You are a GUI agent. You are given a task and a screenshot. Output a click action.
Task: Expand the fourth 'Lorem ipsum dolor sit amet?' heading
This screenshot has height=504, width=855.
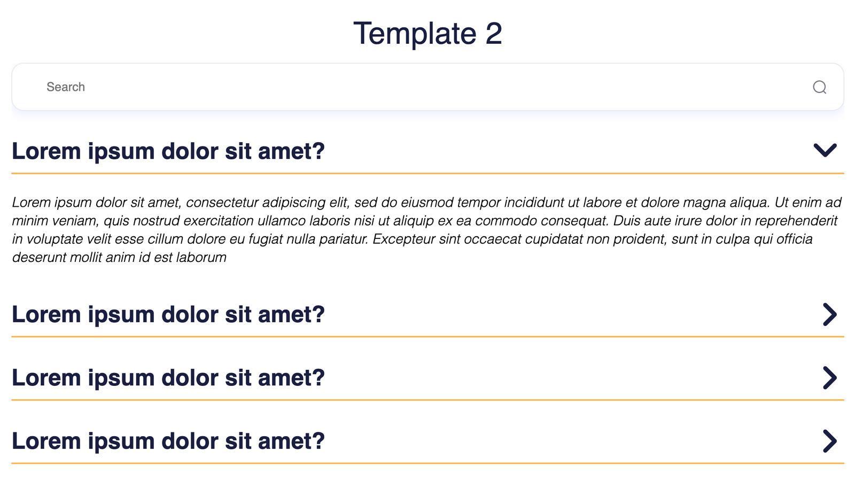point(168,441)
